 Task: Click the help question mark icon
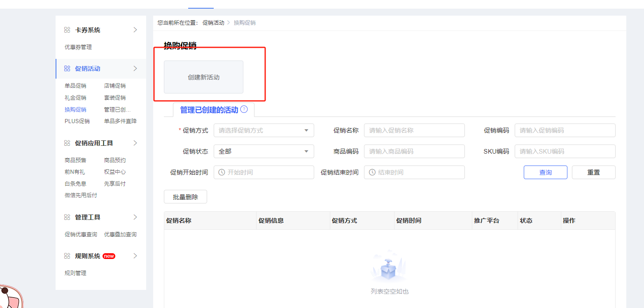244,110
